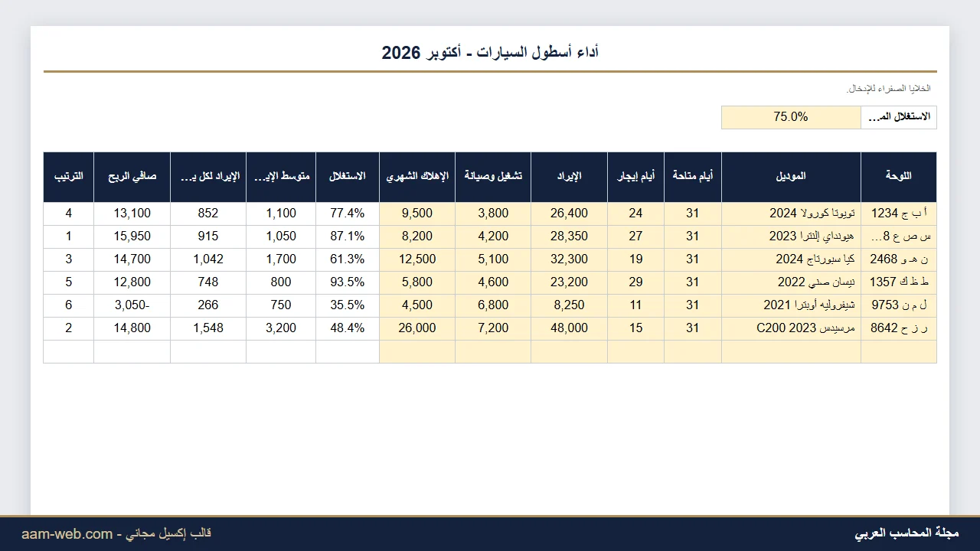This screenshot has height=551, width=980.
Task: Select the 14,800 net profit value
Action: [x=132, y=328]
